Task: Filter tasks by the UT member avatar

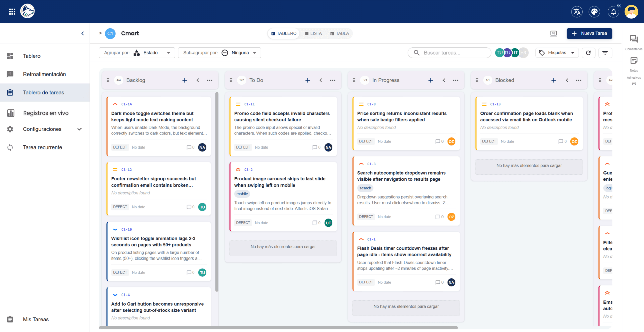Action: (x=515, y=53)
